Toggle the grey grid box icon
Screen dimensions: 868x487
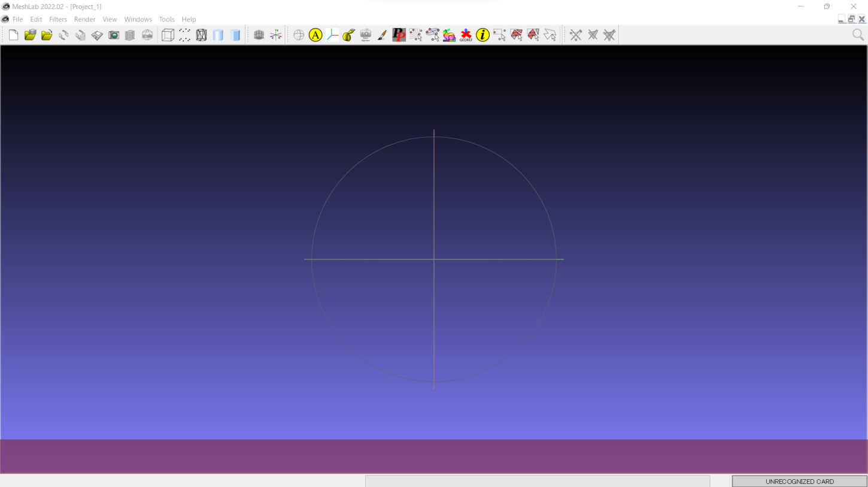259,35
